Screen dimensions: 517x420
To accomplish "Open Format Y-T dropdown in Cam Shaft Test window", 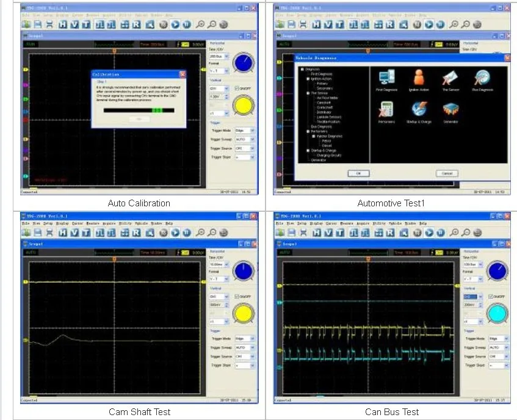I will click(226, 279).
